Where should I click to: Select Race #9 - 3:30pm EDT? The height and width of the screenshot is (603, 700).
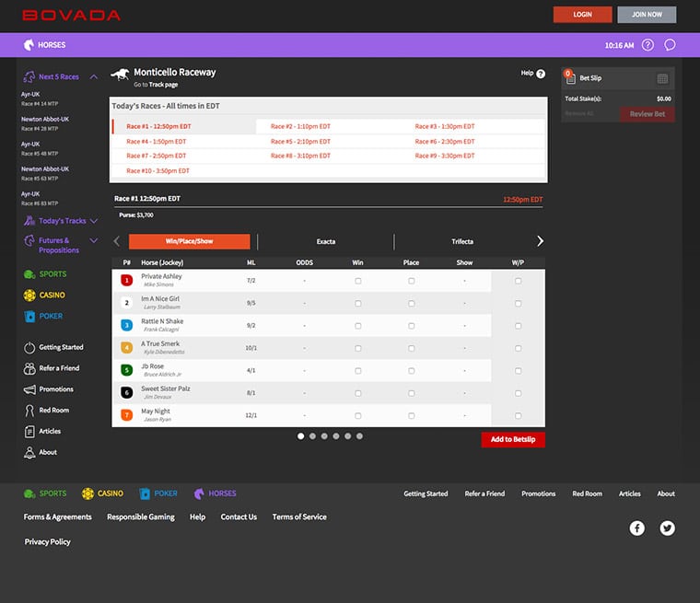coord(445,156)
